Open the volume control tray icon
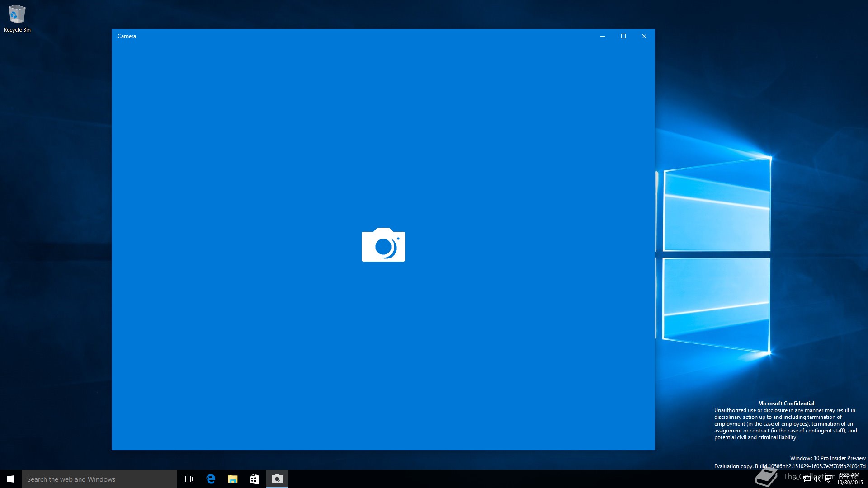Viewport: 868px width, 488px height. point(818,479)
